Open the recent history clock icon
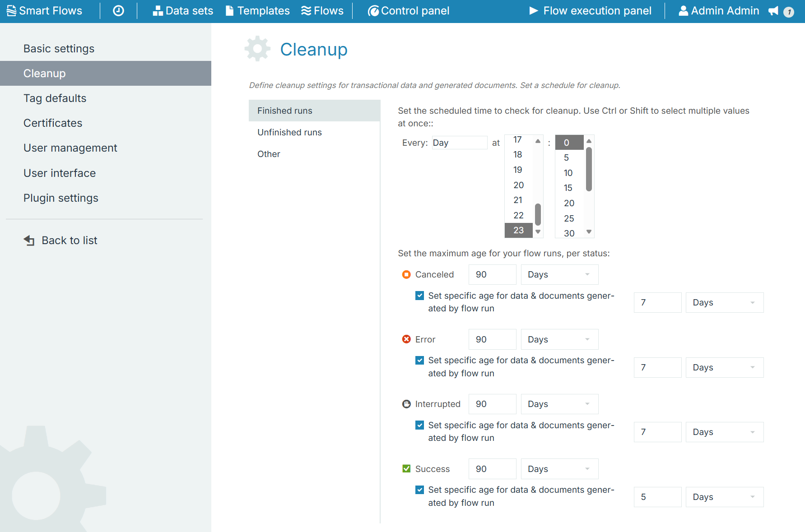The width and height of the screenshot is (805, 532). point(118,11)
